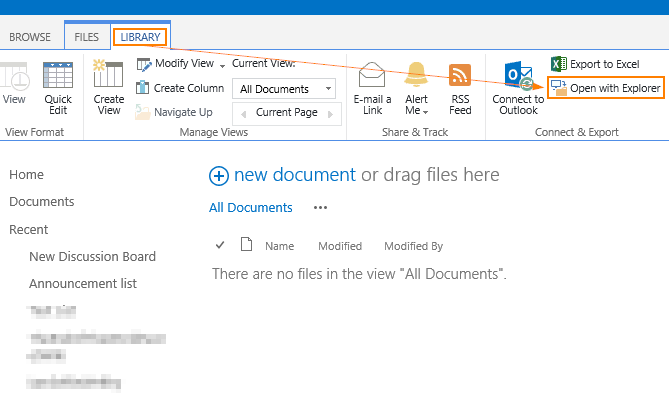Go to previous page arrow beside Current Page
Image resolution: width=669 pixels, height=397 pixels.
[244, 114]
